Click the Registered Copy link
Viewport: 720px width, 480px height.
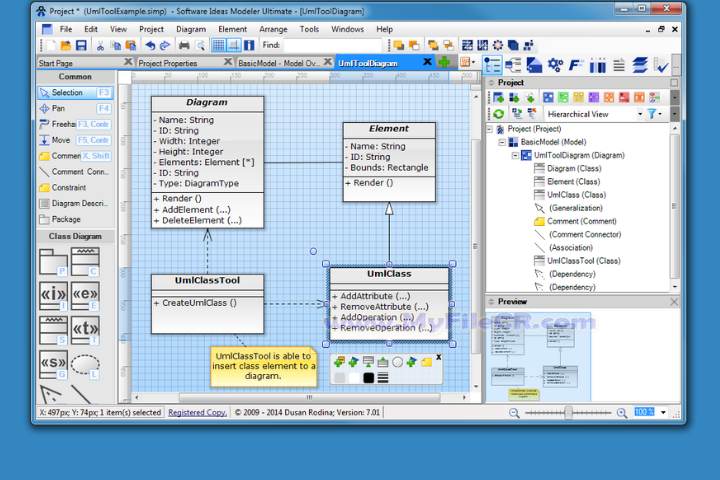(197, 412)
